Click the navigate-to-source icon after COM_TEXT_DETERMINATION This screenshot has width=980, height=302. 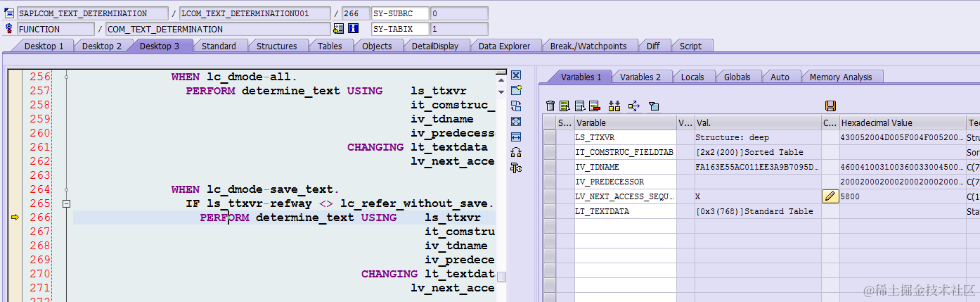coord(339,29)
